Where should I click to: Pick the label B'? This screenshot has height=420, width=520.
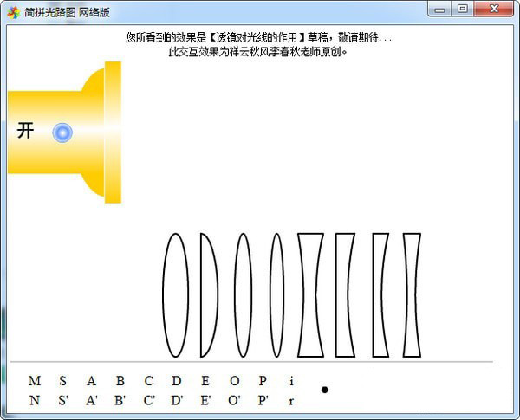[120, 400]
